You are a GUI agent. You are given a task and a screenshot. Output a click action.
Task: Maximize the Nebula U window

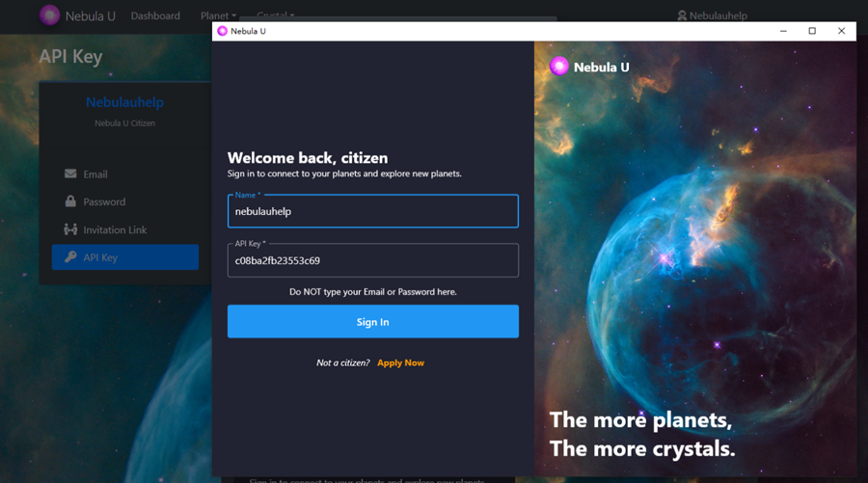[812, 31]
